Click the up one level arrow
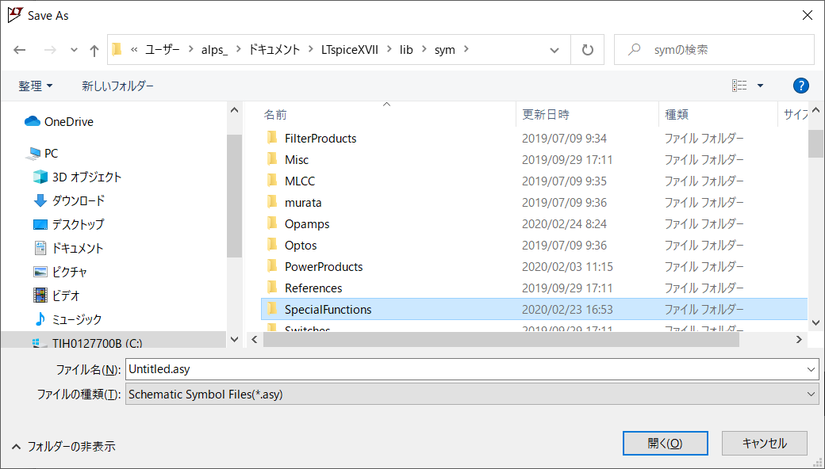Screen dimensions: 825x469 [x=94, y=49]
